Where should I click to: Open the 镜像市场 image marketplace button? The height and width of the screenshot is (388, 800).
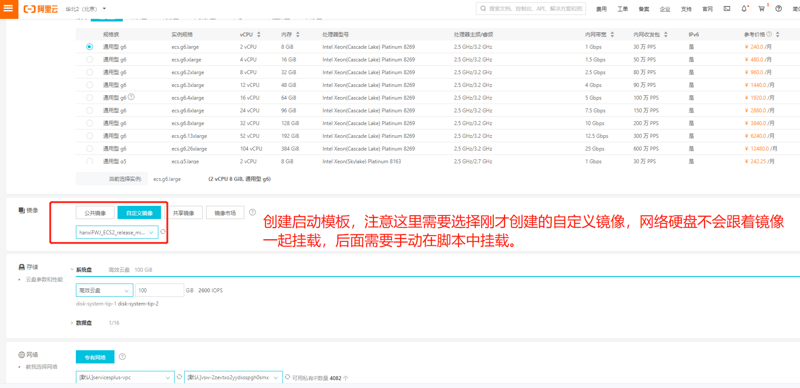point(225,213)
